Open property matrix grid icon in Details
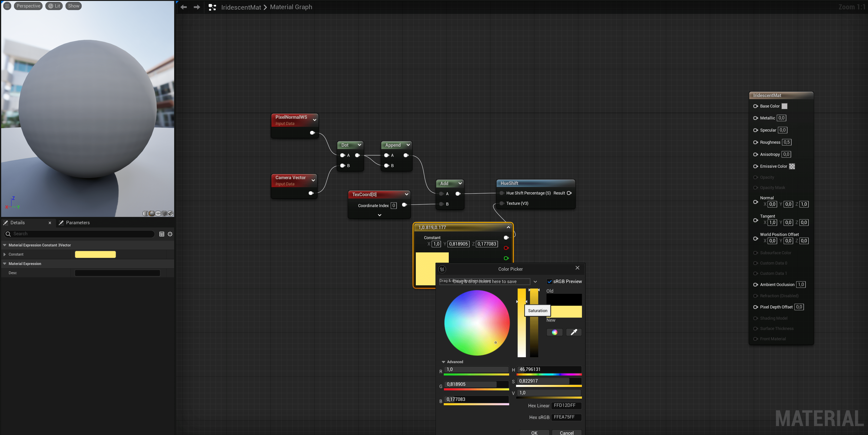Image resolution: width=868 pixels, height=435 pixels. click(162, 234)
